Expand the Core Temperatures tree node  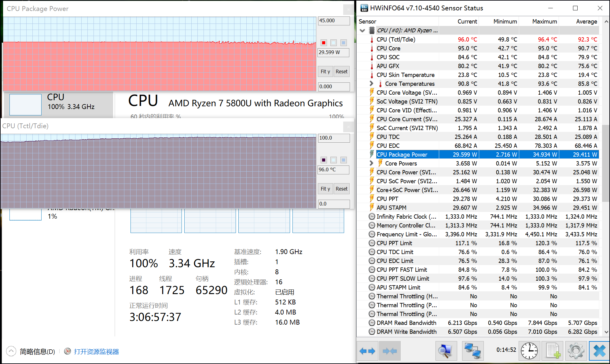[371, 83]
